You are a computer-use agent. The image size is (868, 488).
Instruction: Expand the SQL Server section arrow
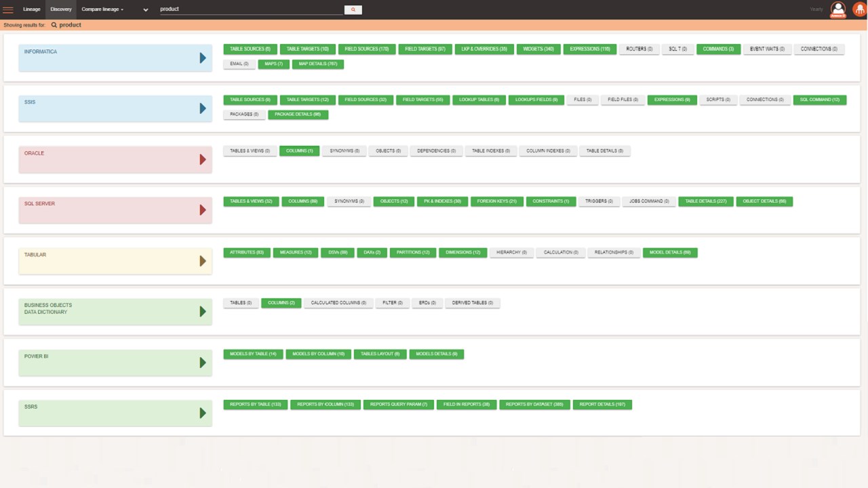203,210
